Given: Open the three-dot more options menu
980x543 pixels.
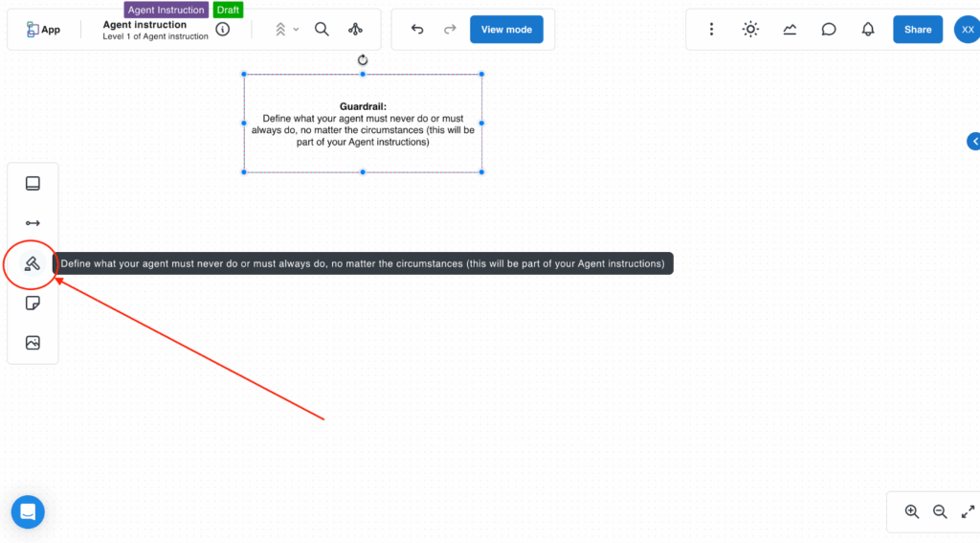Looking at the screenshot, I should [711, 30].
